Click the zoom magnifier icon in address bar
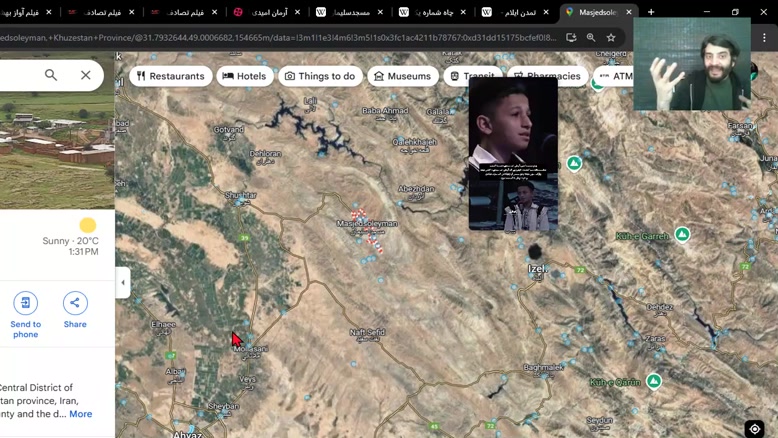778x438 pixels. pyautogui.click(x=591, y=38)
